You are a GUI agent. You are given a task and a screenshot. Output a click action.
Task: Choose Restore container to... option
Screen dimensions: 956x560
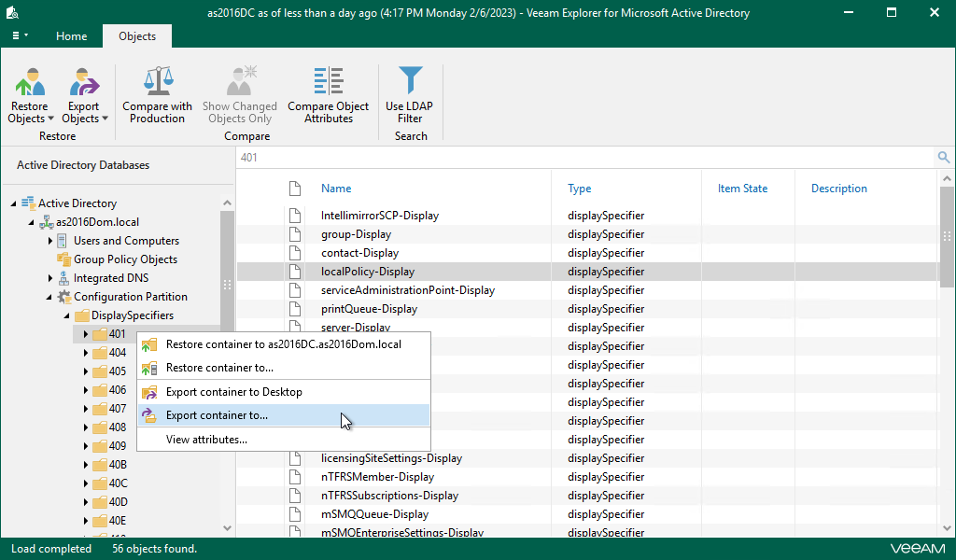click(x=219, y=368)
